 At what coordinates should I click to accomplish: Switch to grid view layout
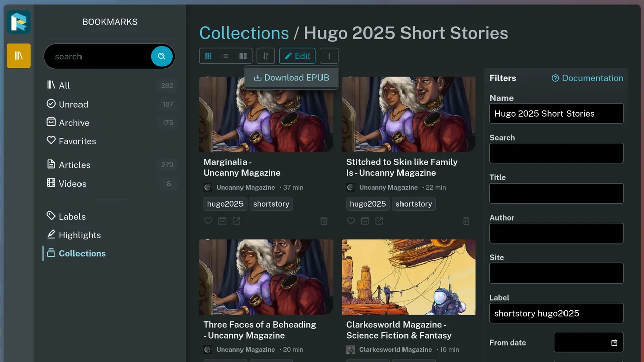pos(208,56)
